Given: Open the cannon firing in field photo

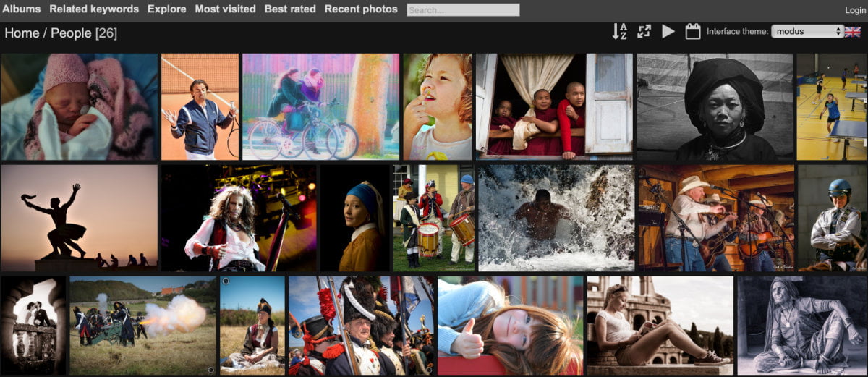Looking at the screenshot, I should pyautogui.click(x=143, y=325).
